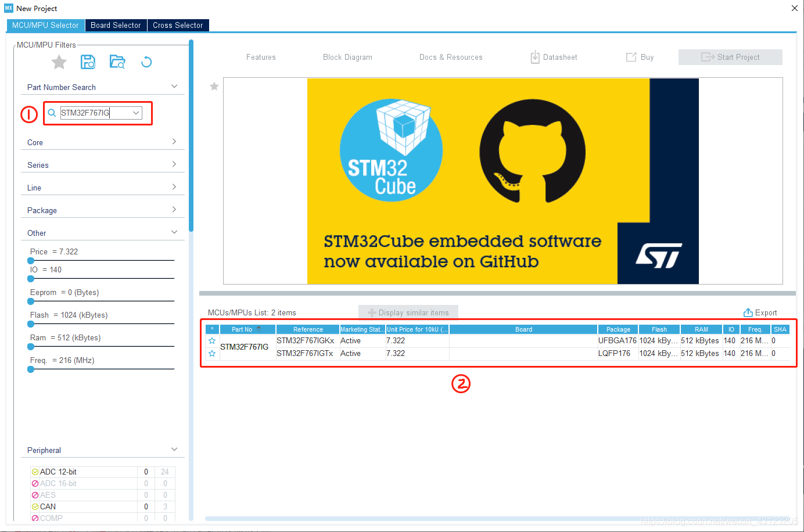The width and height of the screenshot is (804, 532).
Task: Sort by Marketing Status column header
Action: click(x=362, y=329)
